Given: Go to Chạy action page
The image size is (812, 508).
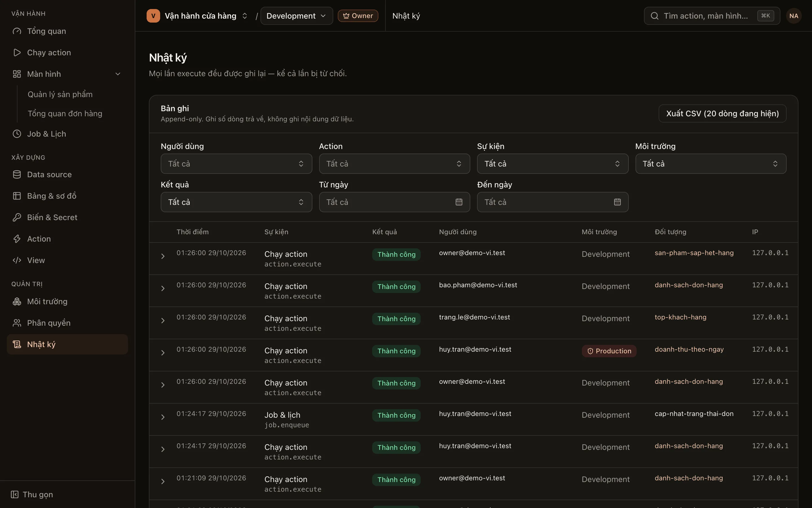Looking at the screenshot, I should 67,52.
